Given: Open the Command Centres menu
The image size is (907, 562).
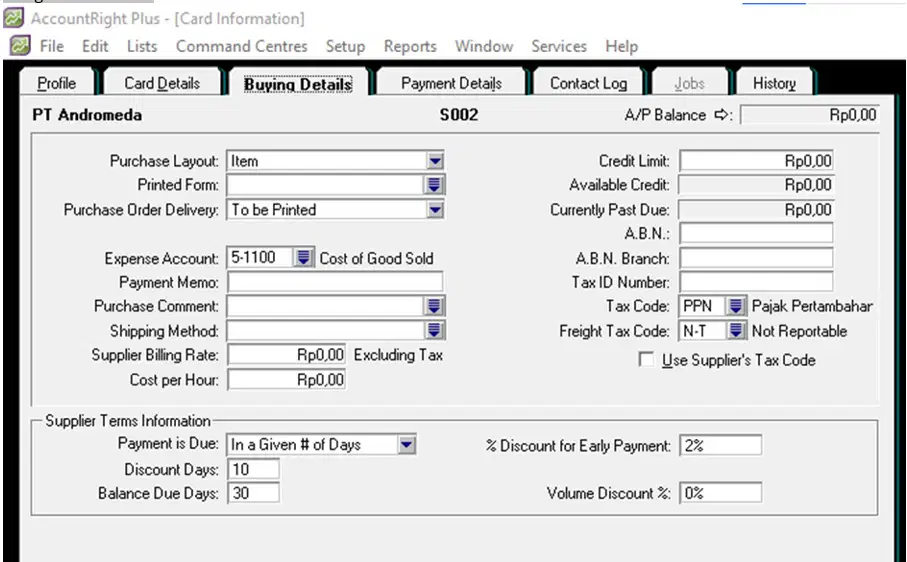Looking at the screenshot, I should click(241, 46).
